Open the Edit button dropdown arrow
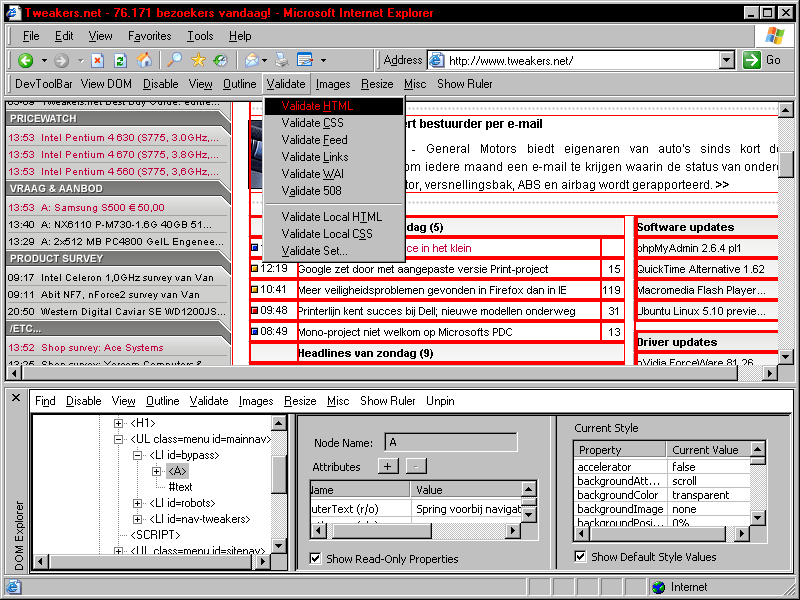The image size is (800, 600). (323, 61)
